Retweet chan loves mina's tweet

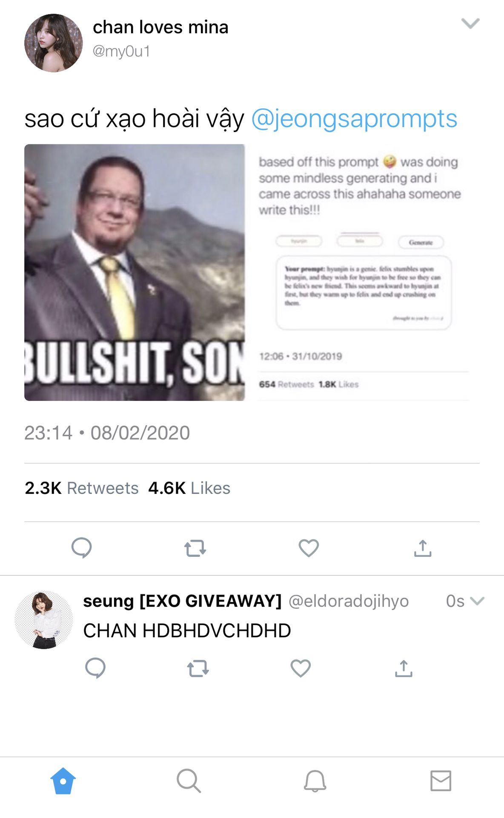coord(195,548)
